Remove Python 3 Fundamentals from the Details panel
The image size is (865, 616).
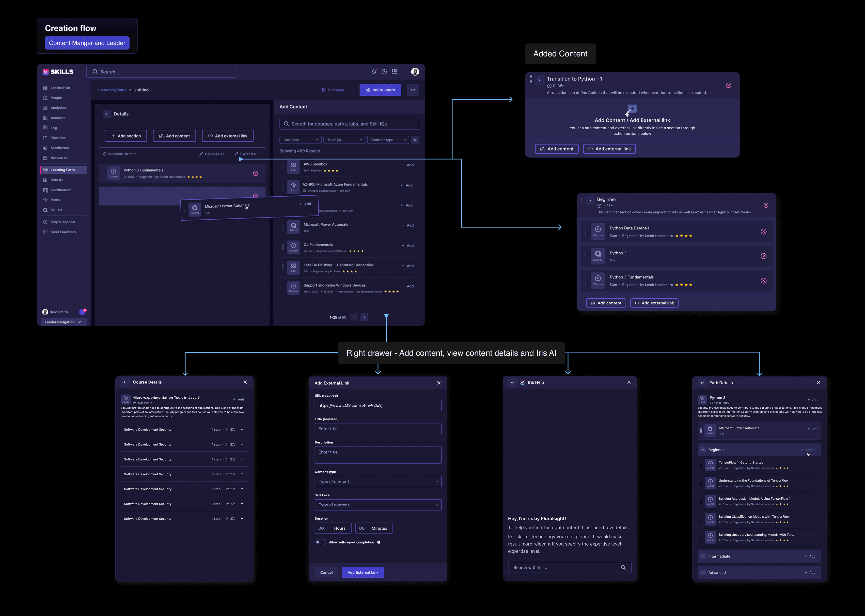coord(256,173)
